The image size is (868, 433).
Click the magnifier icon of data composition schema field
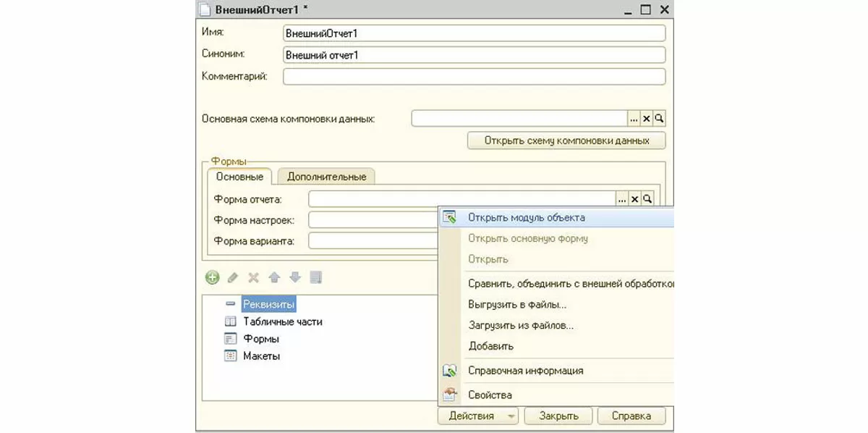659,118
